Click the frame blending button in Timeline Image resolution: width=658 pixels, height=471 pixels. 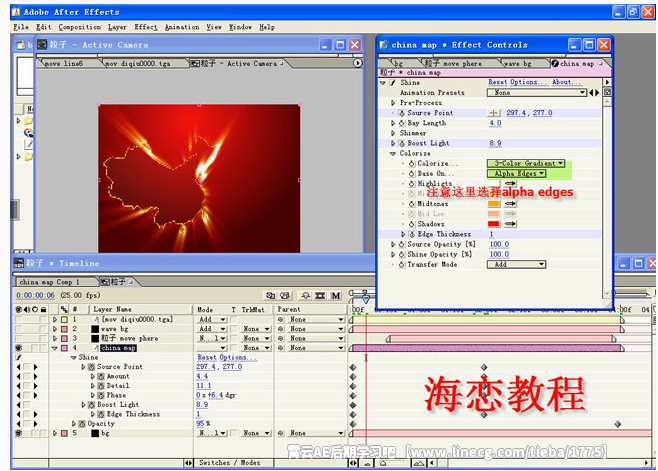click(320, 296)
